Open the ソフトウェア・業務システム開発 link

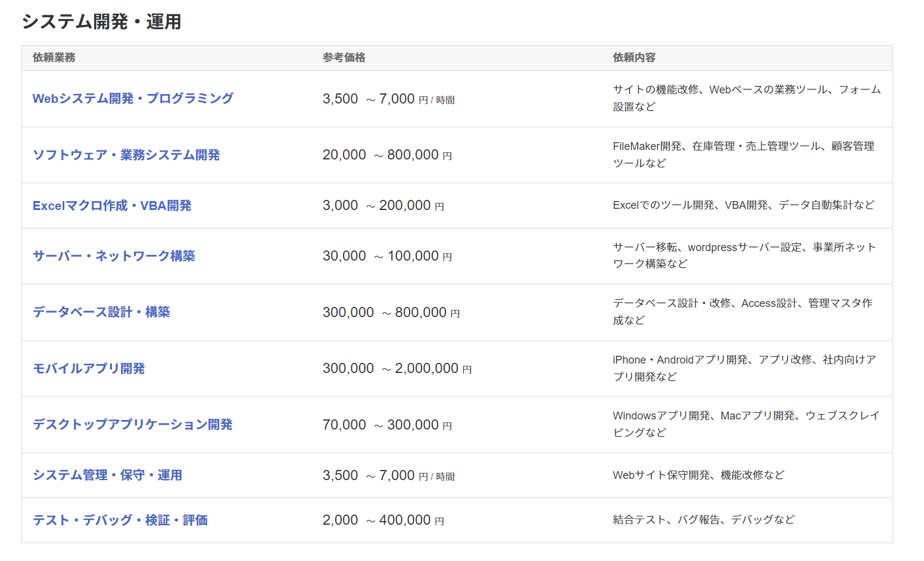pyautogui.click(x=126, y=155)
